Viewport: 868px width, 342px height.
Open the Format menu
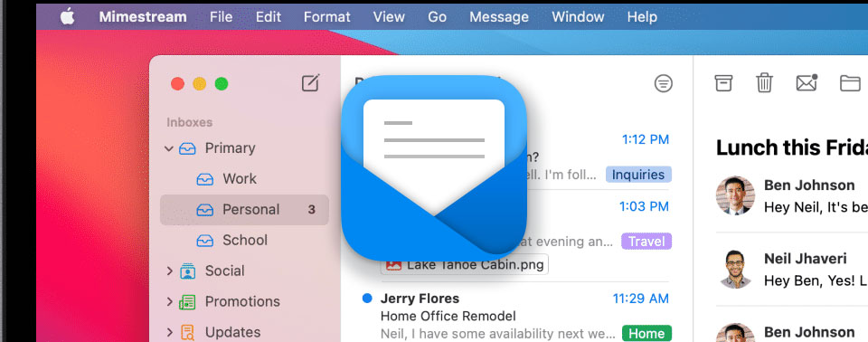[327, 17]
